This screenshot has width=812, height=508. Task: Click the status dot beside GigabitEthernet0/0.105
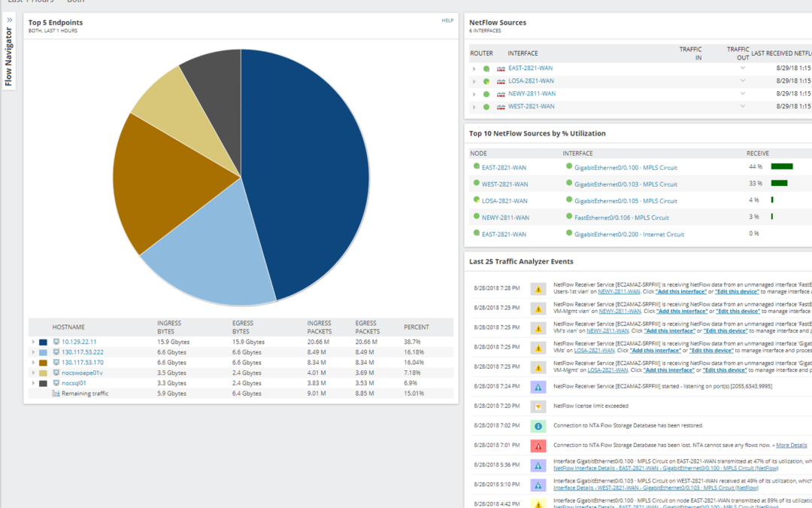click(x=569, y=200)
